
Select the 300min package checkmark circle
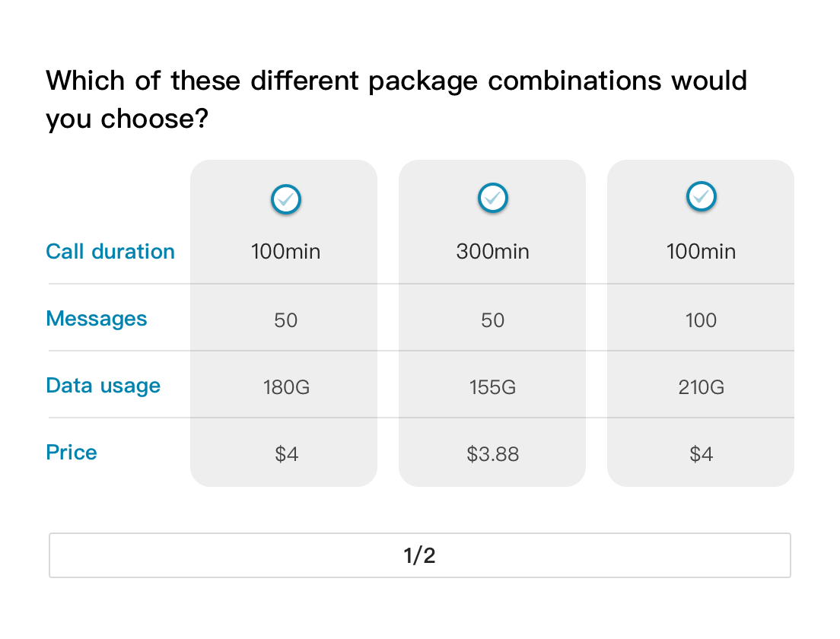(493, 199)
